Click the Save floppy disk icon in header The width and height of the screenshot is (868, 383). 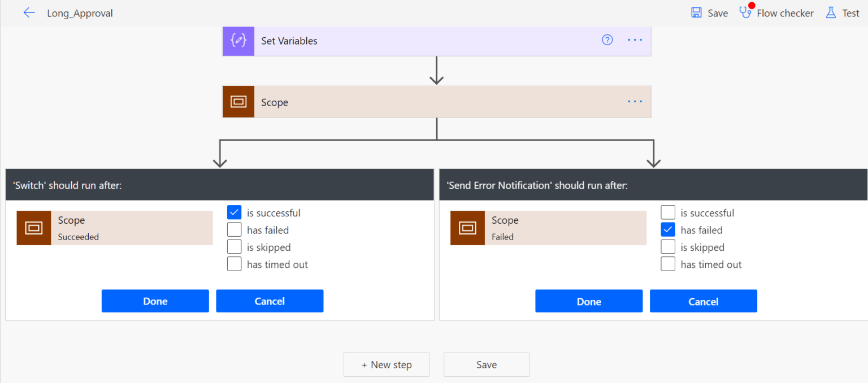click(697, 13)
